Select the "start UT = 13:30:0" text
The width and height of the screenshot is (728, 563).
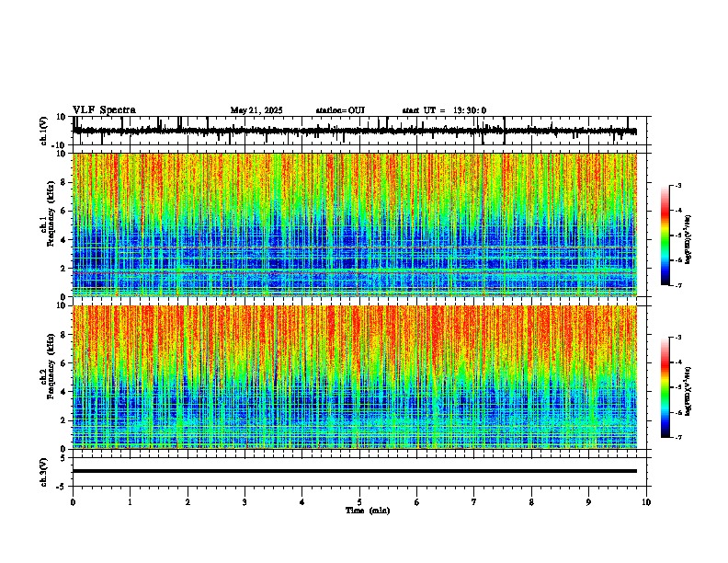(x=444, y=110)
